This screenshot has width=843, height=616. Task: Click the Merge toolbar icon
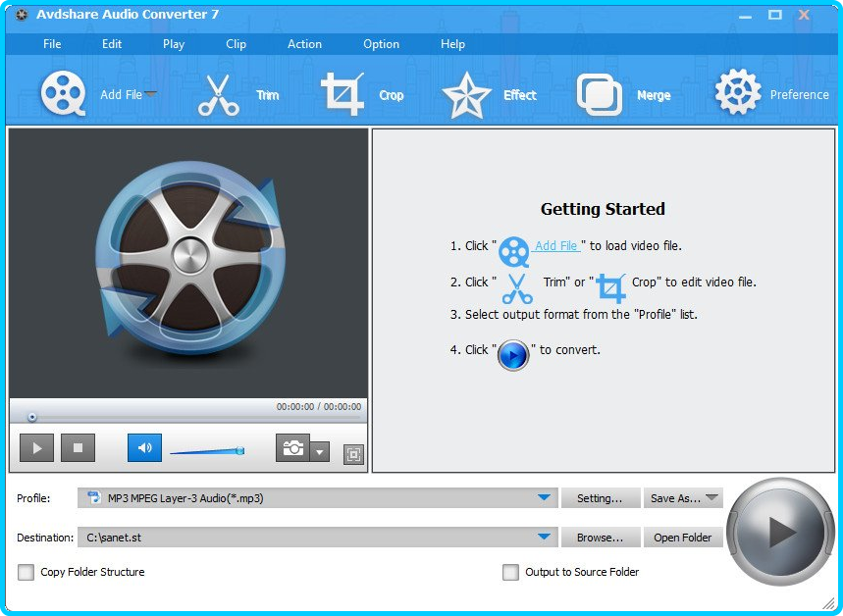(600, 94)
